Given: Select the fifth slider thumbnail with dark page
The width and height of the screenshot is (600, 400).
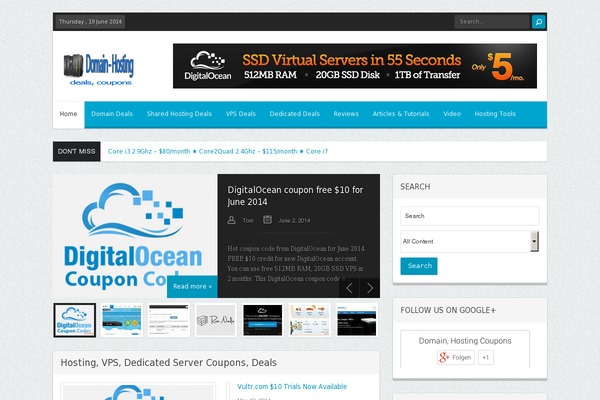Looking at the screenshot, I should tap(263, 320).
